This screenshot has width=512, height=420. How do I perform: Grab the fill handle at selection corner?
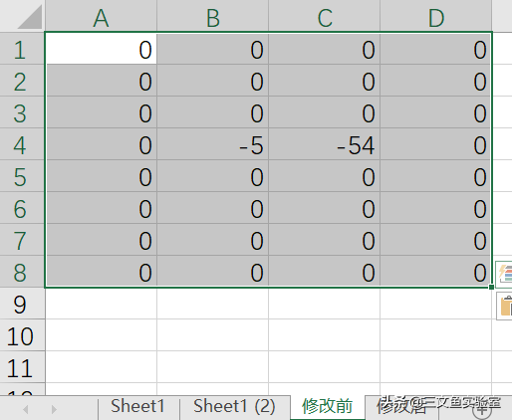pyautogui.click(x=491, y=288)
